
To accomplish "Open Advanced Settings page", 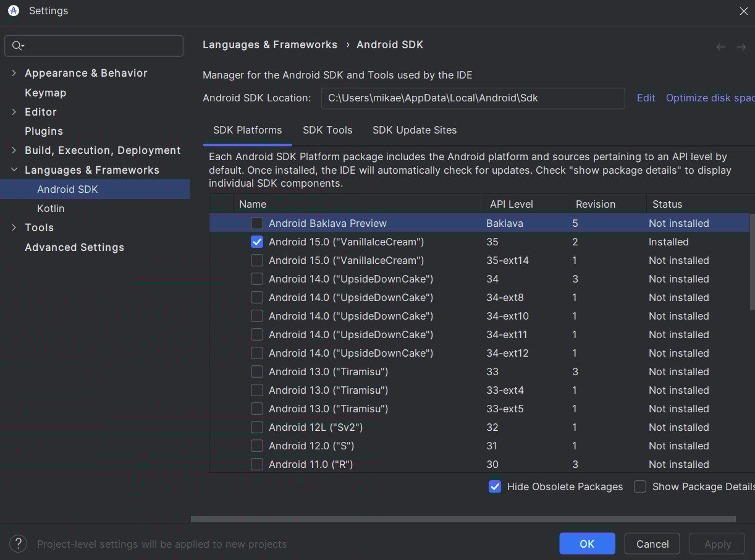I will click(x=74, y=247).
